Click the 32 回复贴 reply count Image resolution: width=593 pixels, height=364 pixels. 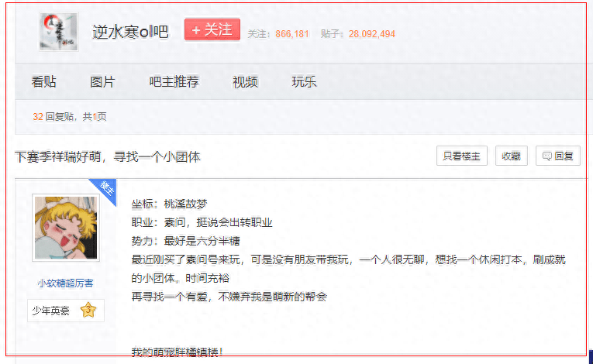[37, 117]
